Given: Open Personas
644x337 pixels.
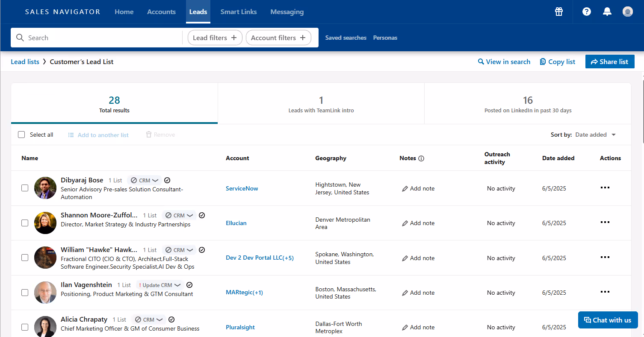Looking at the screenshot, I should pos(385,38).
